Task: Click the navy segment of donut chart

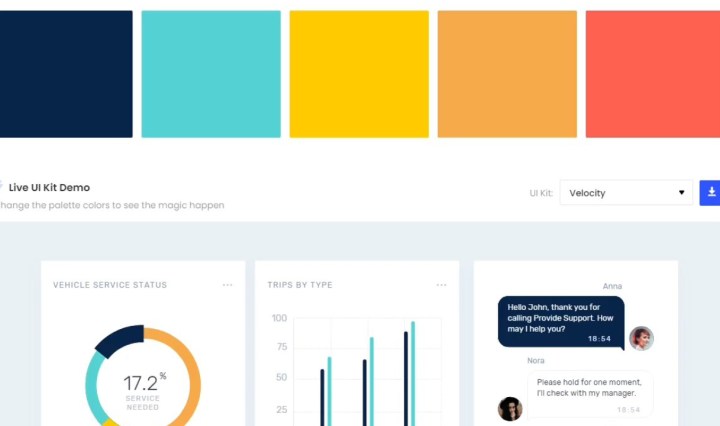Action: click(118, 339)
